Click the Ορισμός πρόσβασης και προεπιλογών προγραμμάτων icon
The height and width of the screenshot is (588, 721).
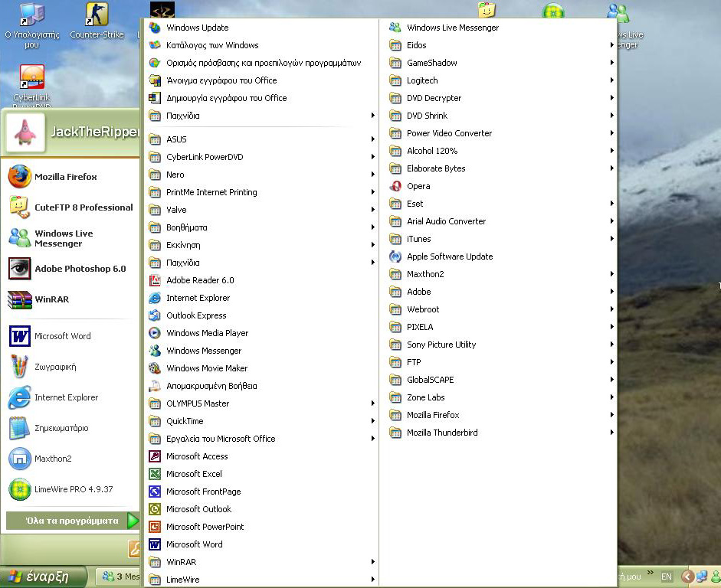pyautogui.click(x=155, y=63)
